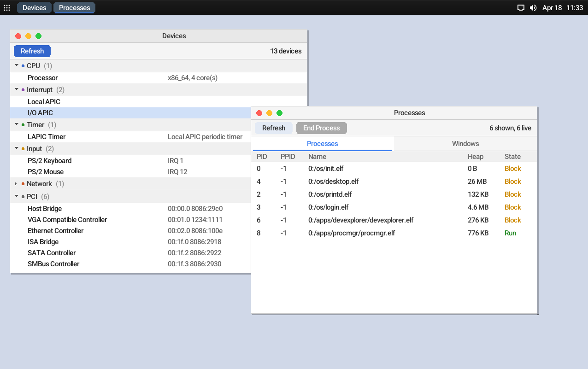
Task: Sort processes by the PID column
Action: click(x=262, y=157)
